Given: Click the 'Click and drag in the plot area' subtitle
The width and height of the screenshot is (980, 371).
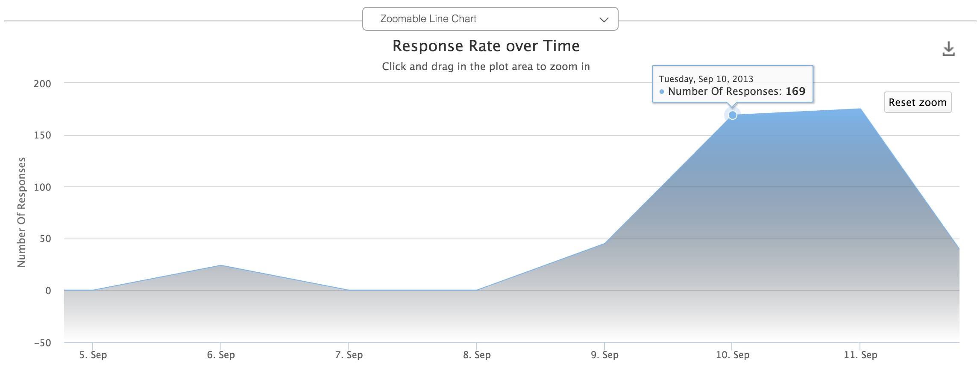Looking at the screenshot, I should [486, 67].
